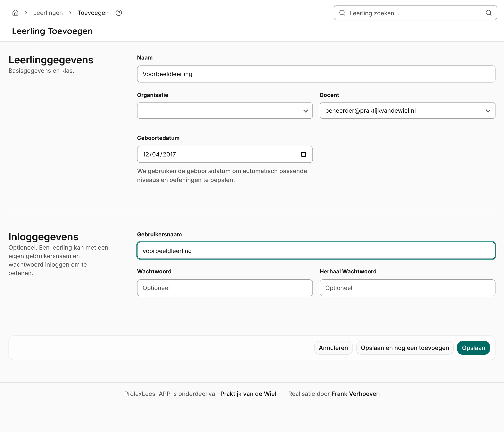Click the search submit icon on right
Image resolution: width=504 pixels, height=432 pixels.
click(489, 13)
